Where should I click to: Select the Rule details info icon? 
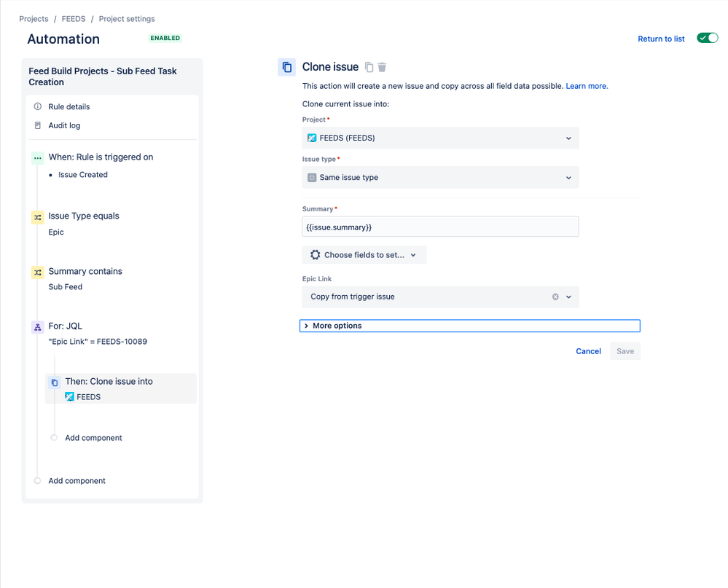click(x=38, y=106)
